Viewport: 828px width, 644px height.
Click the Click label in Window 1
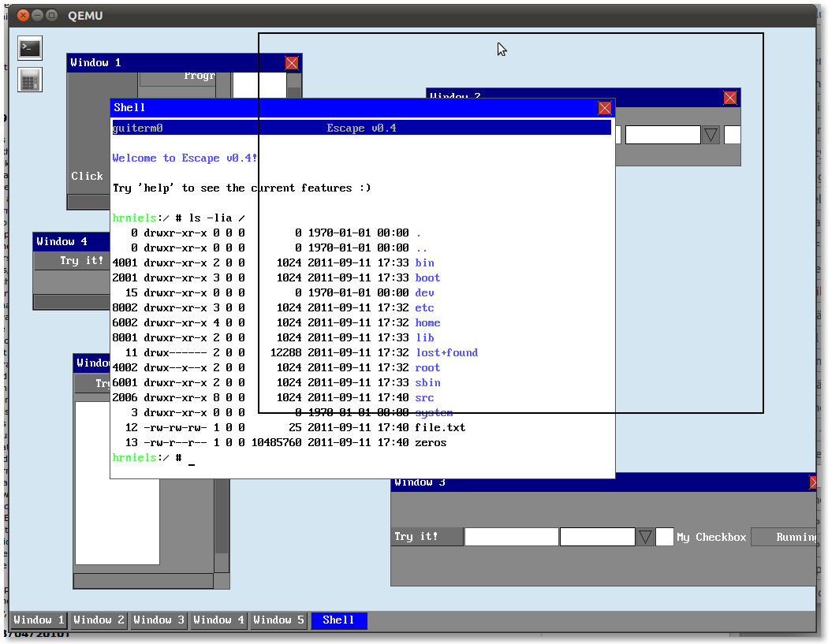coord(87,177)
